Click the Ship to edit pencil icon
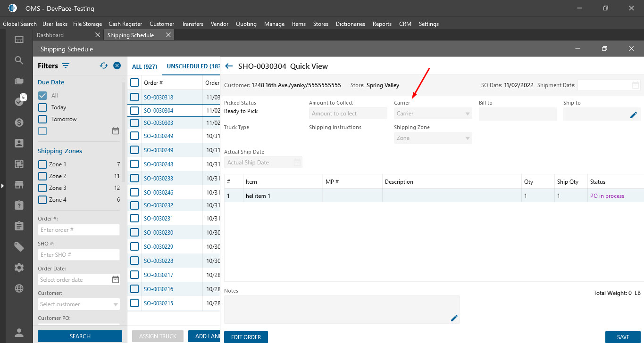 [x=634, y=114]
